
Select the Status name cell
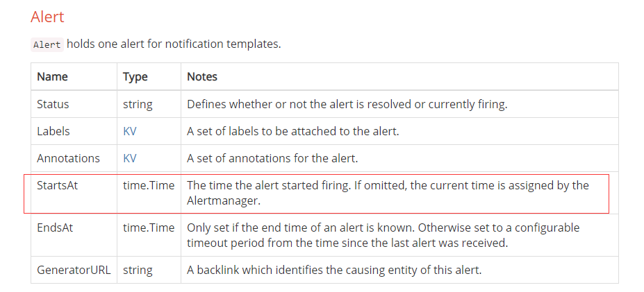point(53,104)
